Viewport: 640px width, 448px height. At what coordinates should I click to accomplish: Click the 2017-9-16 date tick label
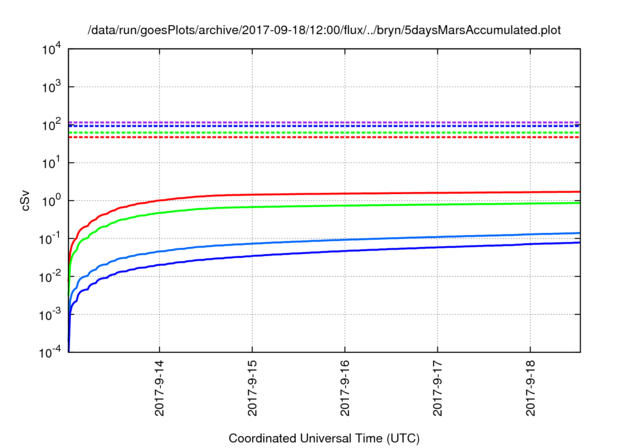point(345,388)
